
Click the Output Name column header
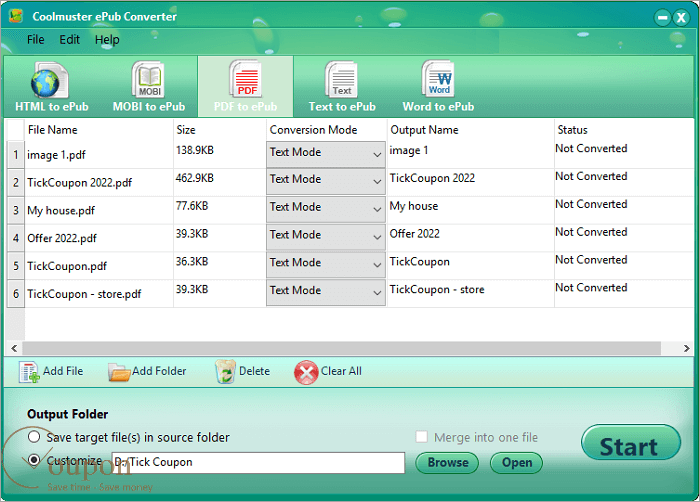pos(425,130)
